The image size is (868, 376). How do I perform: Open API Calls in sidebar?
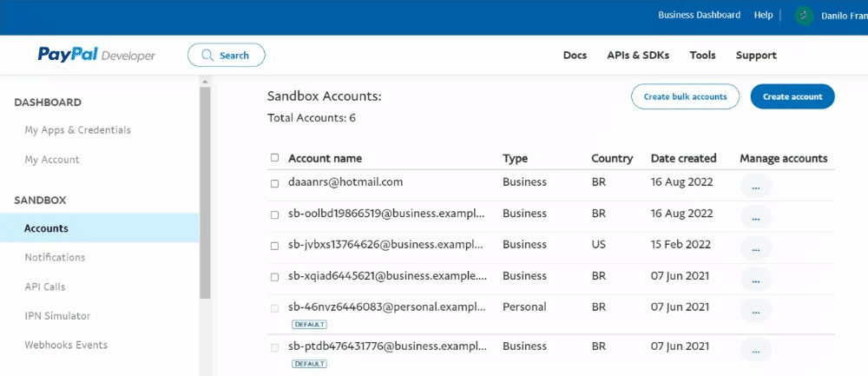pos(45,287)
